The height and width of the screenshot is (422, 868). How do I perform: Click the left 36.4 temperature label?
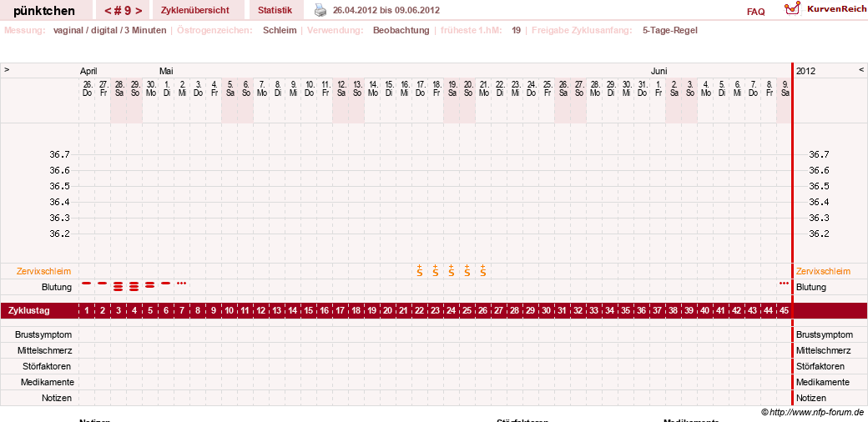[60, 202]
